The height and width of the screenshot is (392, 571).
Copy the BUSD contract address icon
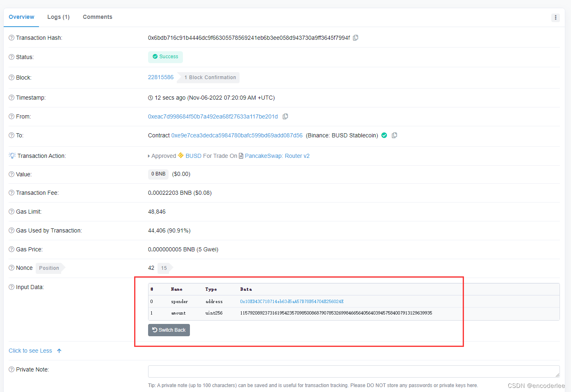tap(394, 135)
